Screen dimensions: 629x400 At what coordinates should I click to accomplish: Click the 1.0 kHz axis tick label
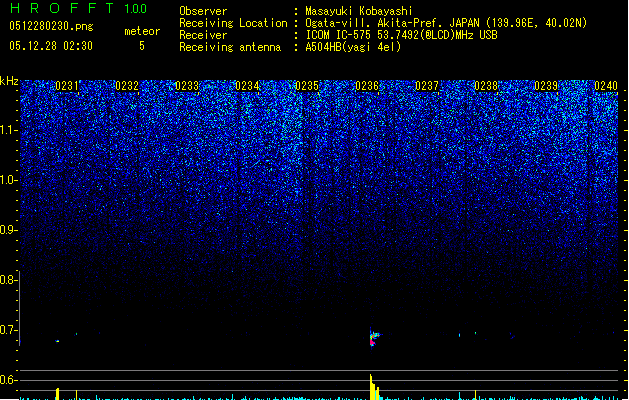(8, 180)
